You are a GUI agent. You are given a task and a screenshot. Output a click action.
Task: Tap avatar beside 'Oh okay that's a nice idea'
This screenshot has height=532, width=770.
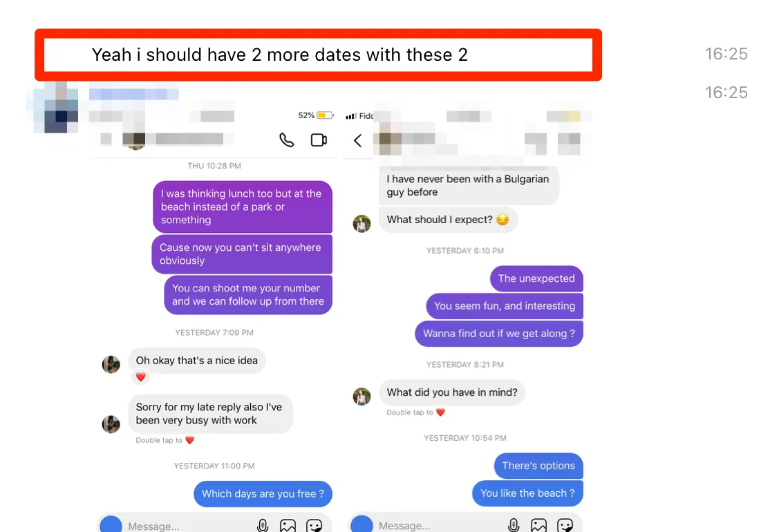pyautogui.click(x=111, y=365)
